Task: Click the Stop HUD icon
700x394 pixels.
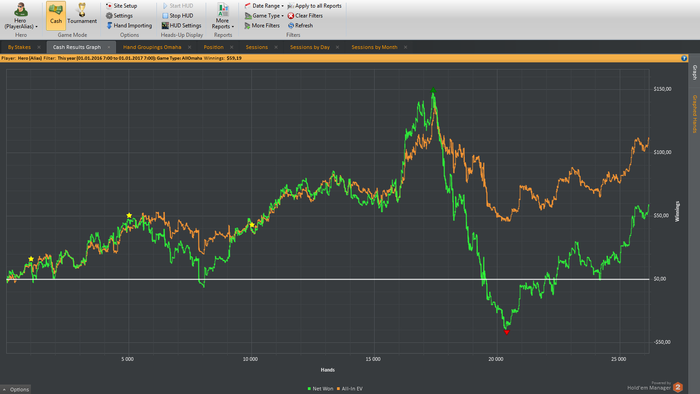Action: coord(165,16)
